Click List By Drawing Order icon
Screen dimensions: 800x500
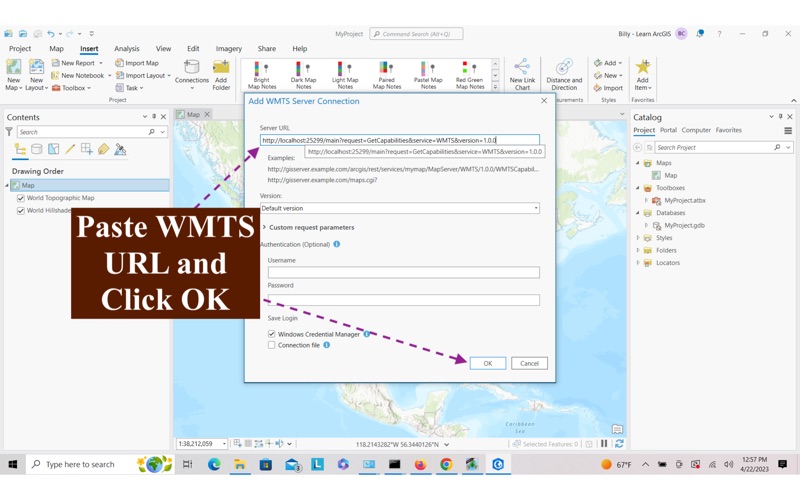tap(20, 149)
